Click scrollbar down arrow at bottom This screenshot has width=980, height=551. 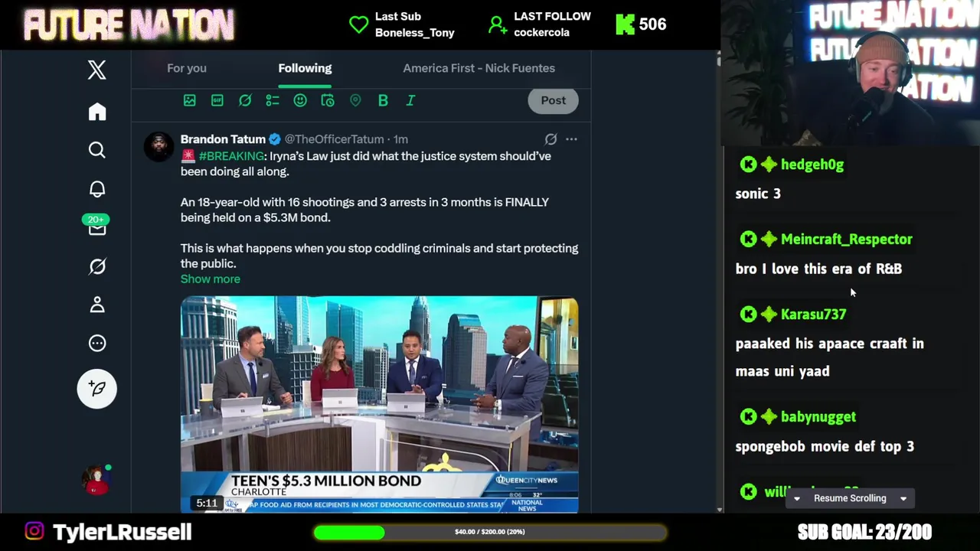(x=718, y=509)
